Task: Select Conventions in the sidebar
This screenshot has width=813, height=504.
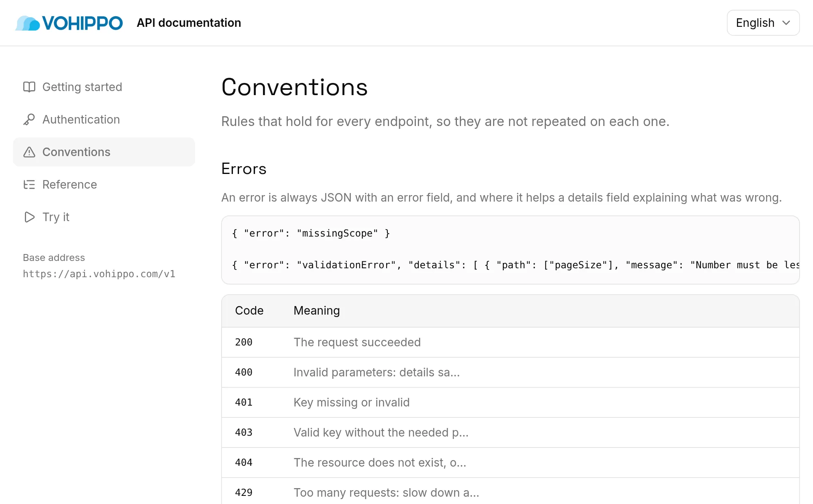Action: (x=104, y=152)
